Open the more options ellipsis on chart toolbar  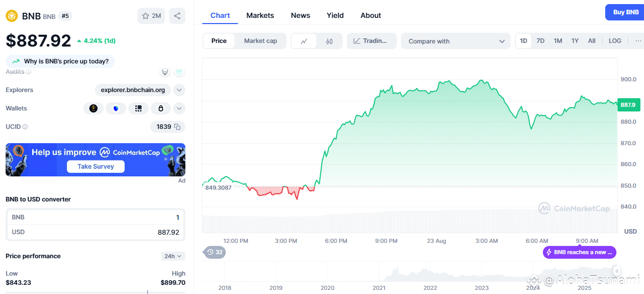coord(638,41)
